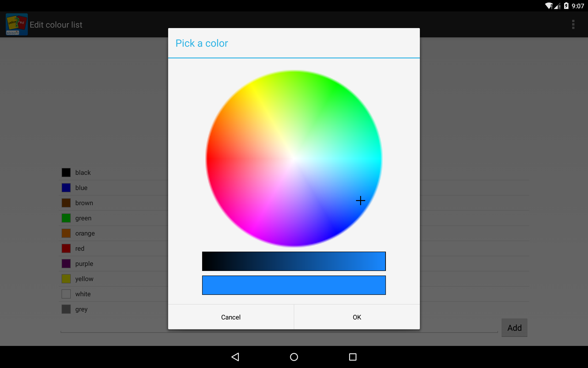The image size is (588, 368).
Task: Select the red colour swatch
Action: pos(66,248)
